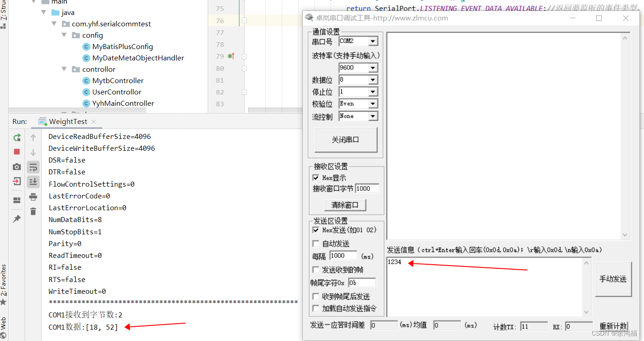
Task: Open the 串口号 COM2 dropdown
Action: coord(373,41)
